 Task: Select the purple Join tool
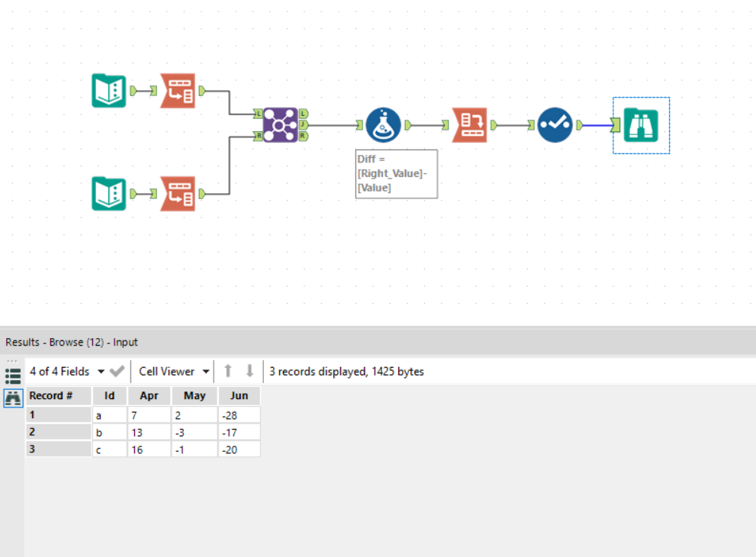tap(280, 125)
